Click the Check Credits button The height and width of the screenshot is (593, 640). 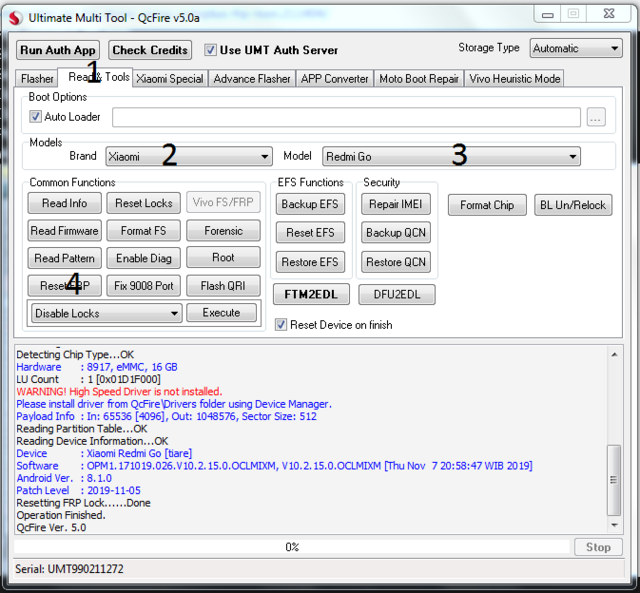click(150, 50)
